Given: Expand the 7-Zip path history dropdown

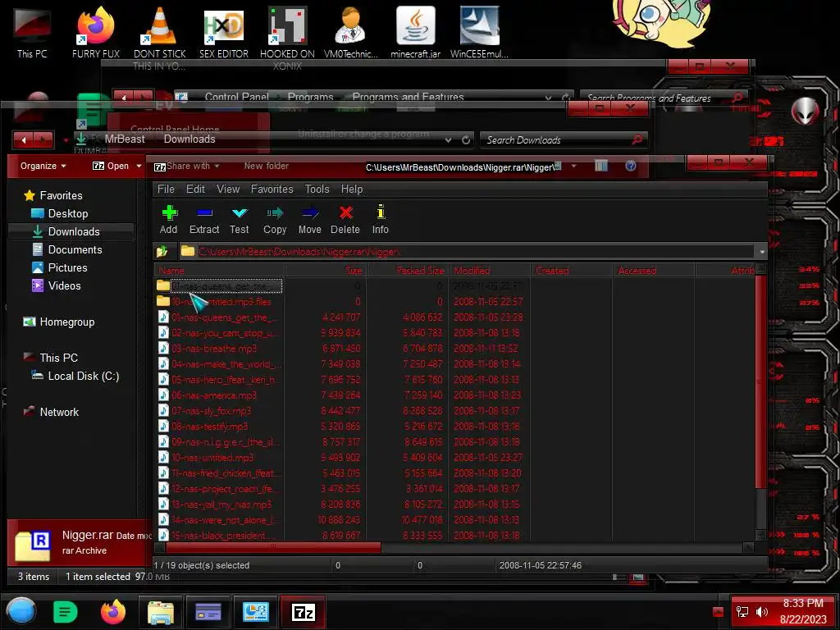Looking at the screenshot, I should 761,251.
